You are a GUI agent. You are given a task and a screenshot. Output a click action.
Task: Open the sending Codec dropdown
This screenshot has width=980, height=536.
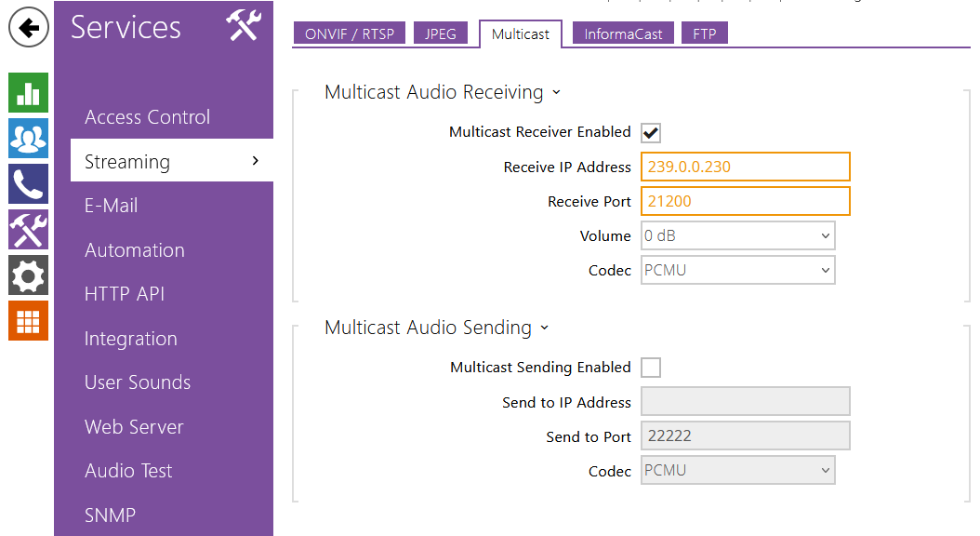[x=737, y=470]
